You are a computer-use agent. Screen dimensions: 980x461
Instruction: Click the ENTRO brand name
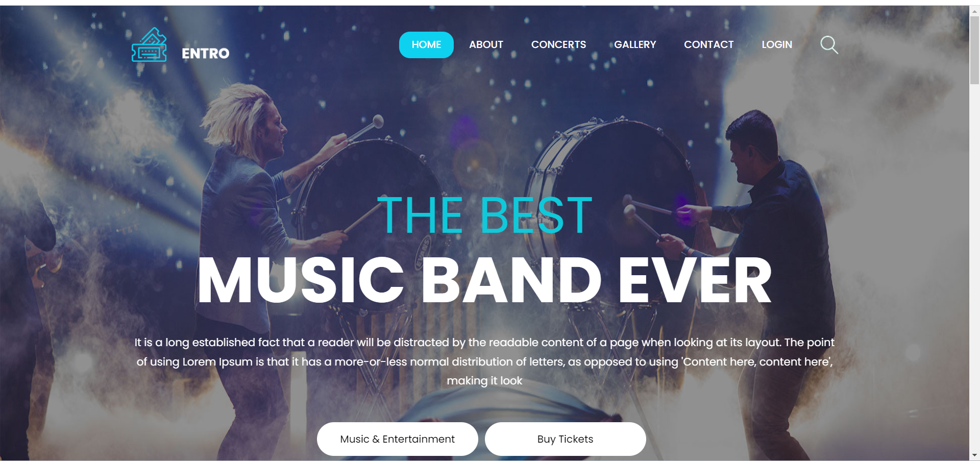pos(206,54)
